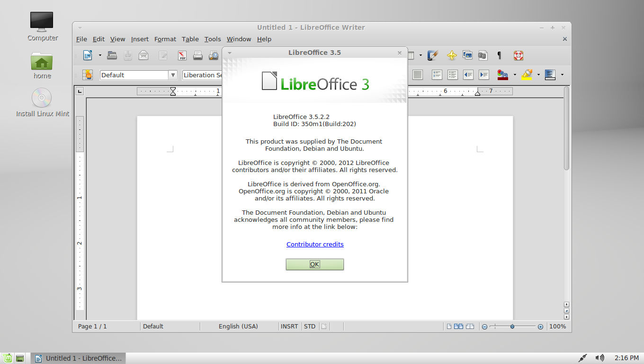Open the Table menu
Screen dimensions: 644x364
190,39
